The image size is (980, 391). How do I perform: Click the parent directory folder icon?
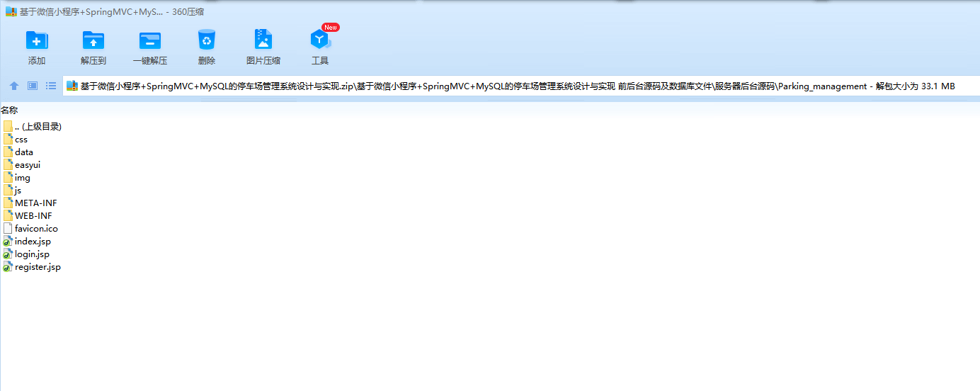tap(8, 126)
